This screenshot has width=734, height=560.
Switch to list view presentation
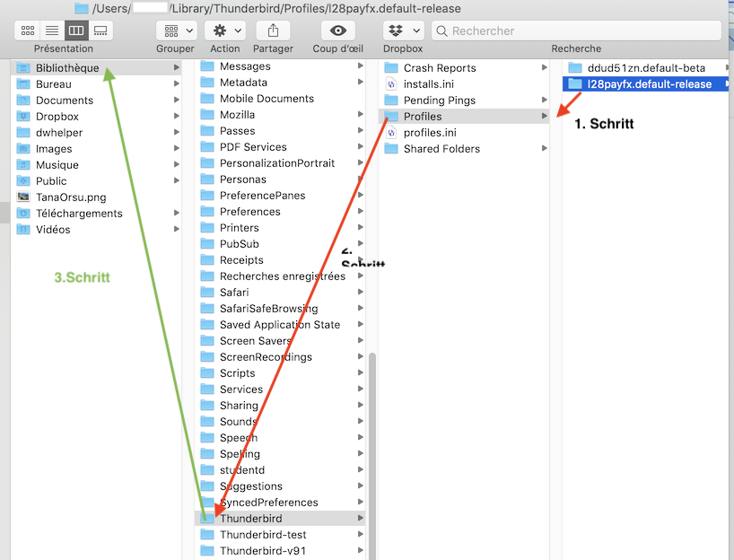[52, 31]
